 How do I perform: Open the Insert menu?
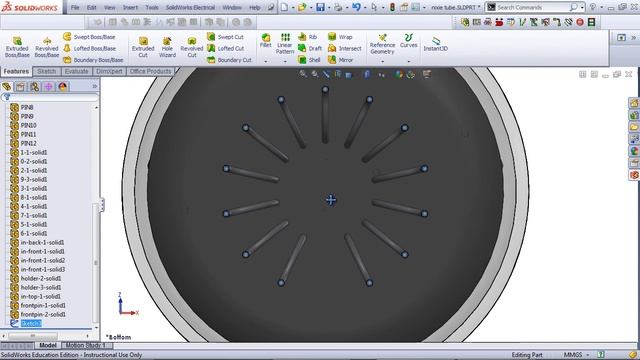(x=130, y=7)
